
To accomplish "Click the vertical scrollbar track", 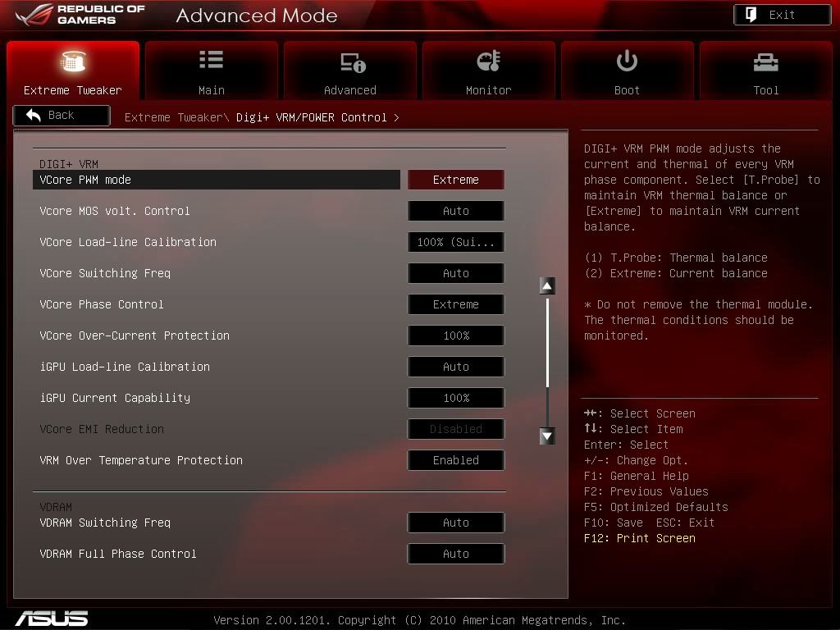I will click(547, 361).
